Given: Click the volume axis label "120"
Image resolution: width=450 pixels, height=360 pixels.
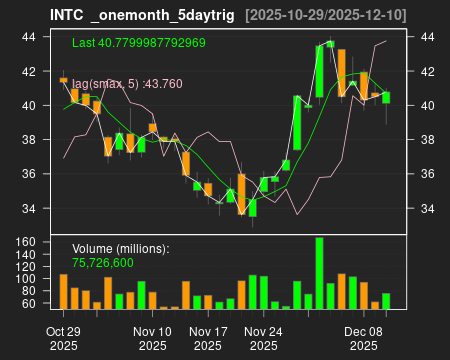Looking at the screenshot, I should pos(25,266).
